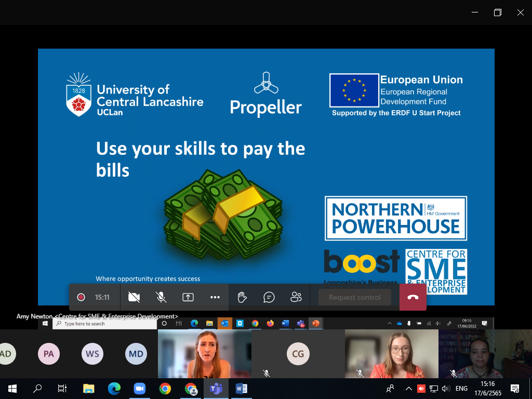The height and width of the screenshot is (399, 532).
Task: Turn on the camera in Teams toolbar
Action: pos(134,298)
